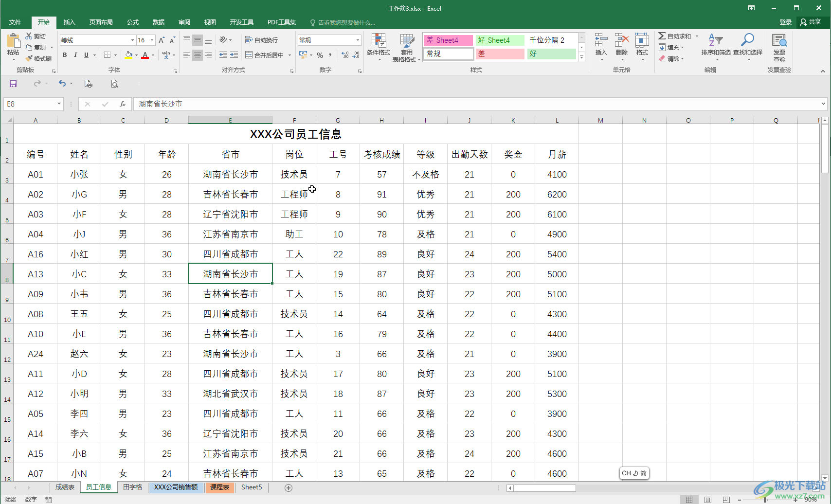
Task: Click the Format cells icon
Action: [x=642, y=40]
